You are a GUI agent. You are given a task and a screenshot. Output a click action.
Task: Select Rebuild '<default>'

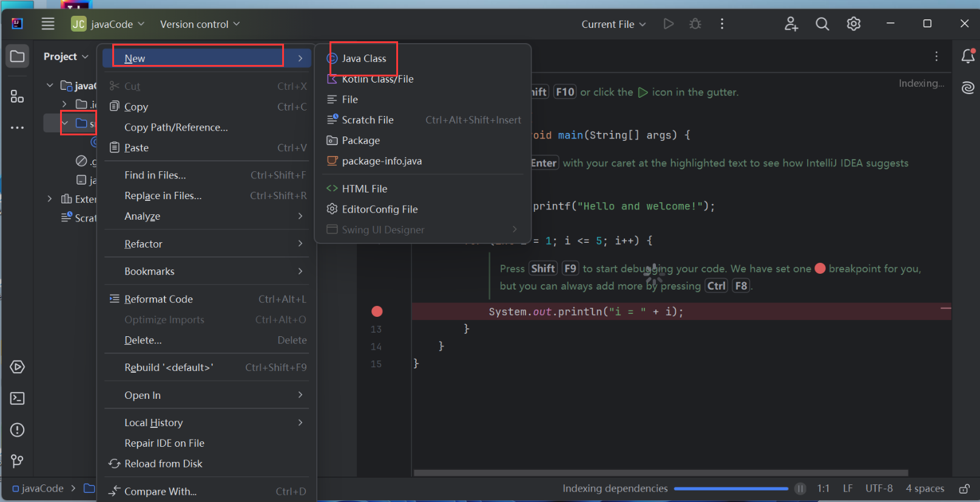207,367
